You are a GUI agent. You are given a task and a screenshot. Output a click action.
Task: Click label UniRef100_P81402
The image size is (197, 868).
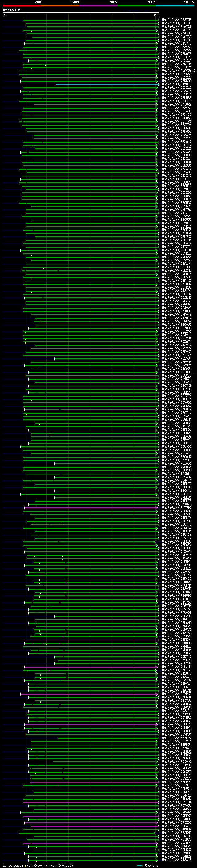177,477
